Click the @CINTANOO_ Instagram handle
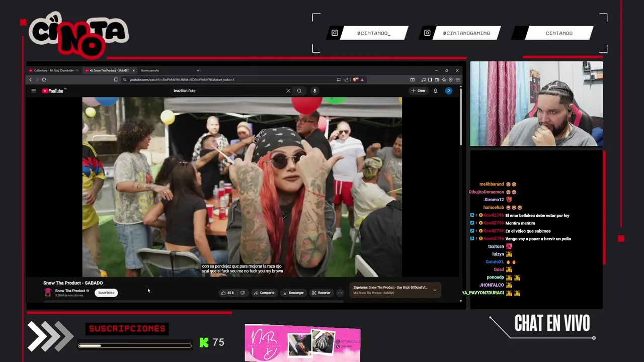644x362 pixels. pyautogui.click(x=374, y=33)
